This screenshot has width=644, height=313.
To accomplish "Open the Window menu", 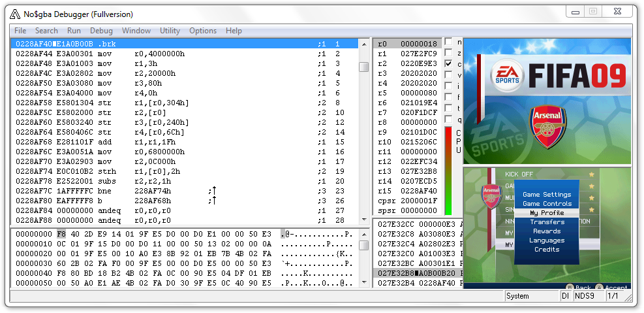I will 136,31.
